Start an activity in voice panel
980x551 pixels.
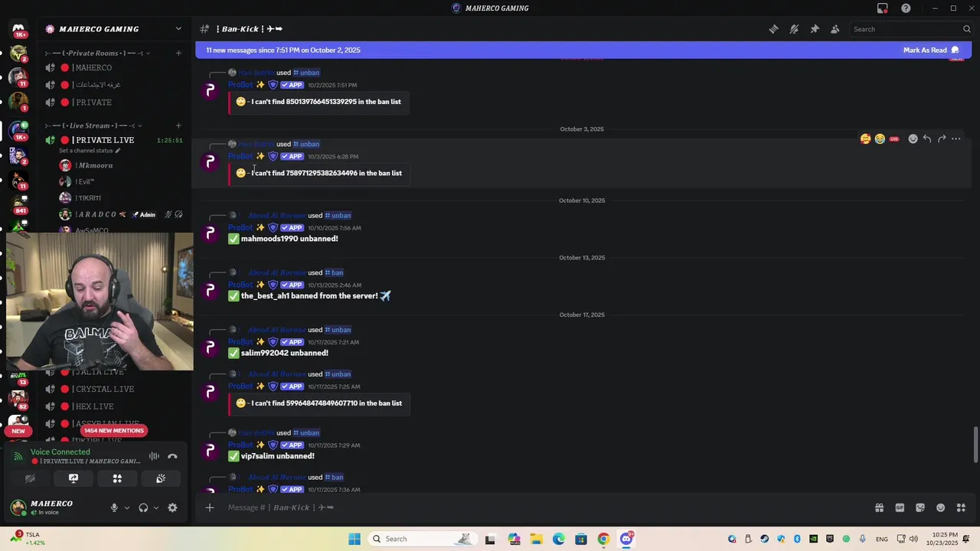(x=117, y=478)
